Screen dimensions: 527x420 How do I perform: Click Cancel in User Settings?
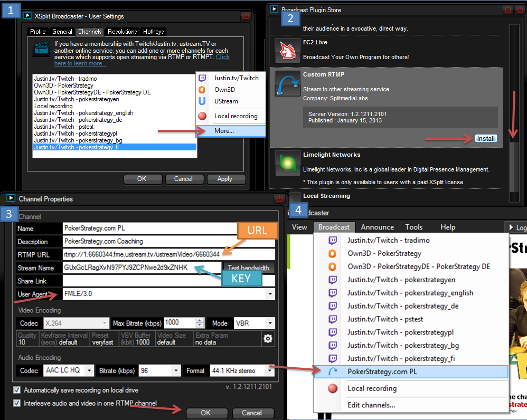pos(184,179)
